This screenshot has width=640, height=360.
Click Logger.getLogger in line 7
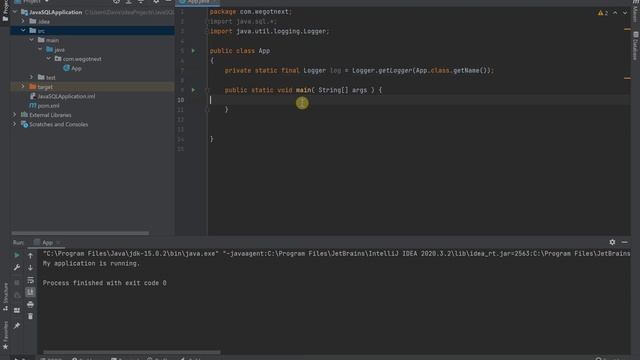point(381,70)
